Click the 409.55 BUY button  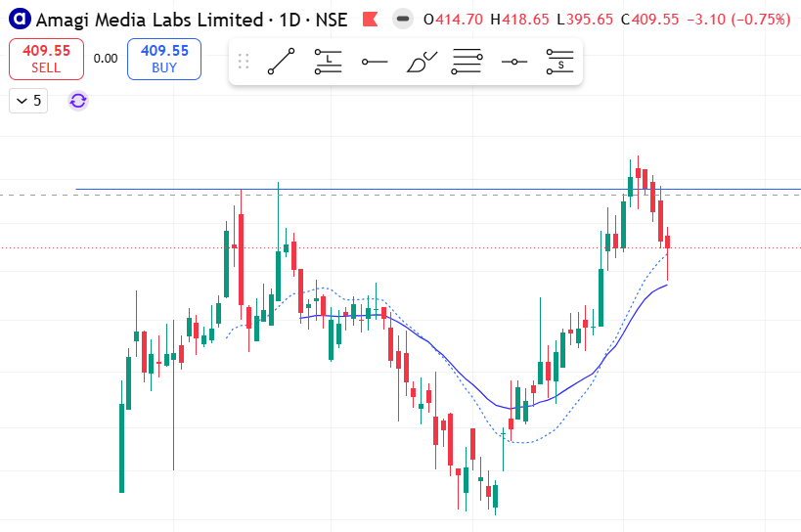tap(164, 59)
